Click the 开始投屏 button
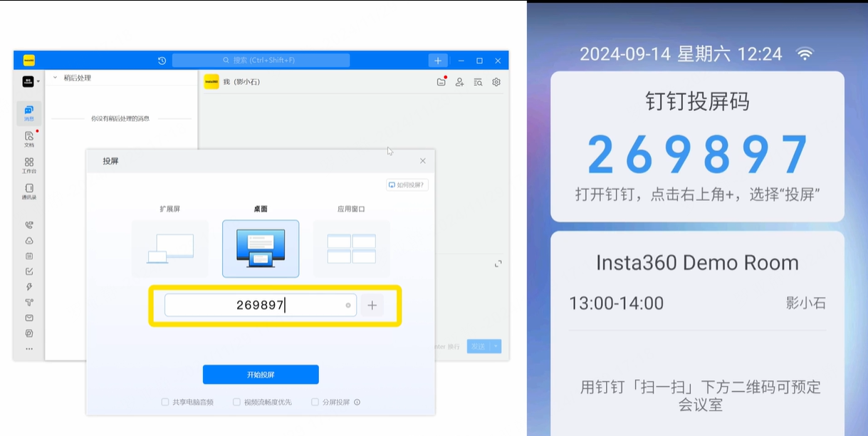This screenshot has width=868, height=436. click(261, 375)
